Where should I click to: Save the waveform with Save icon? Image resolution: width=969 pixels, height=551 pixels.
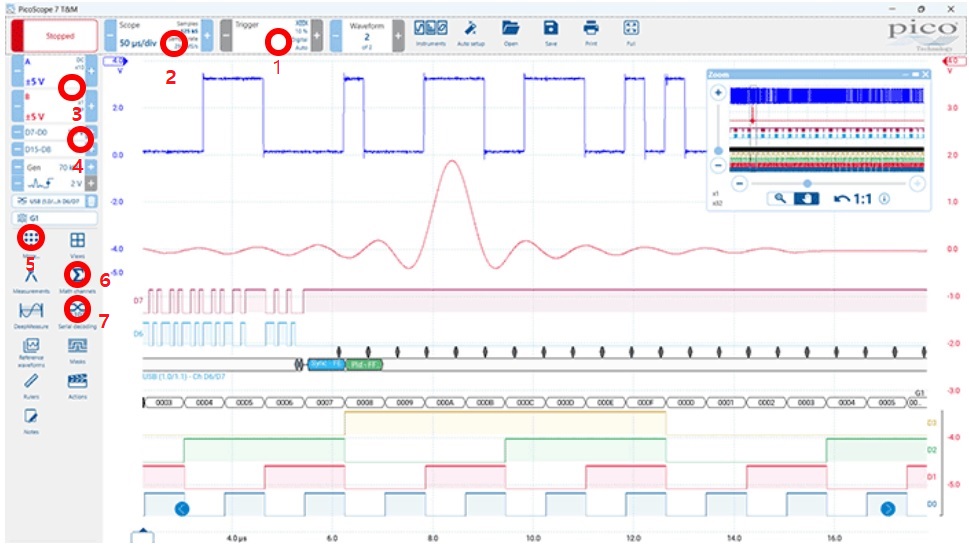coord(550,29)
